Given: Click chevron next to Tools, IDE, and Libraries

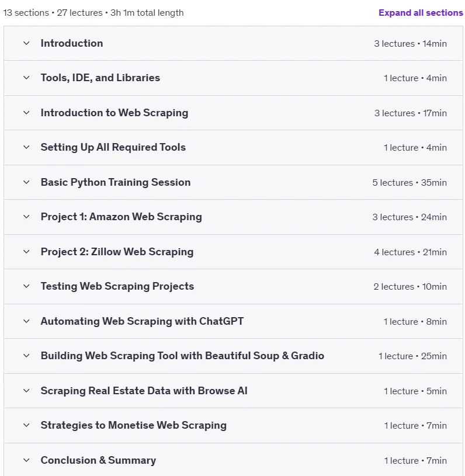Looking at the screenshot, I should click(26, 78).
